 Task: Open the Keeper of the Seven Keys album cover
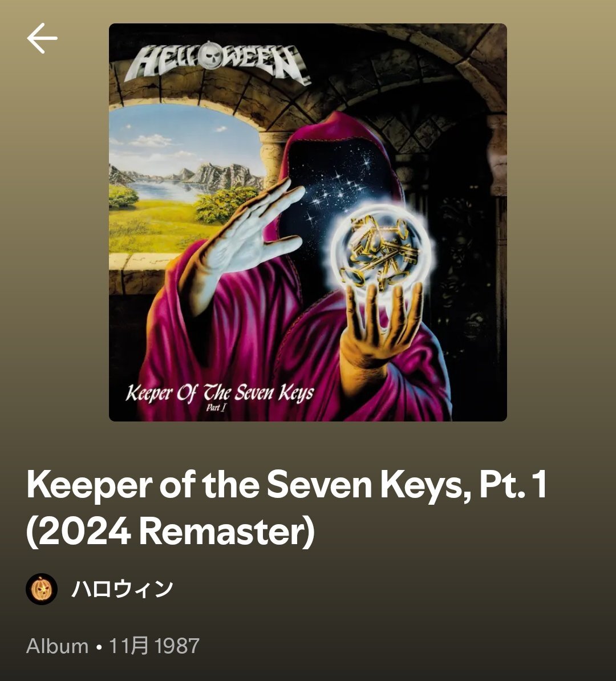tap(307, 222)
